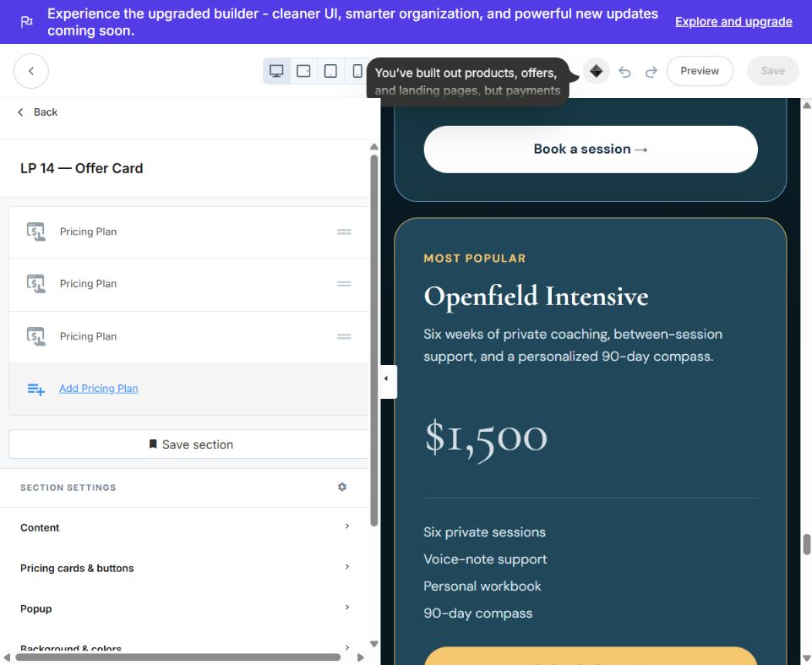Click Book a session button

pos(591,150)
